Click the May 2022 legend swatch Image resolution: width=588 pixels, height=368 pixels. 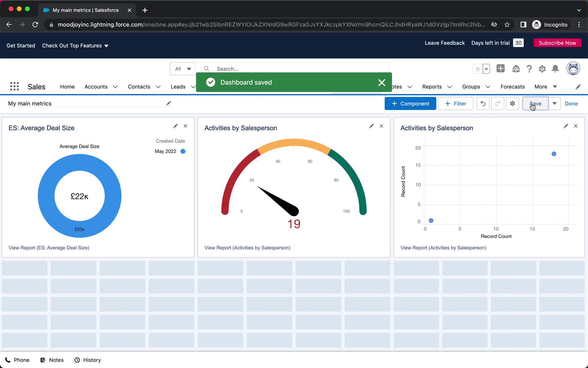pos(183,151)
